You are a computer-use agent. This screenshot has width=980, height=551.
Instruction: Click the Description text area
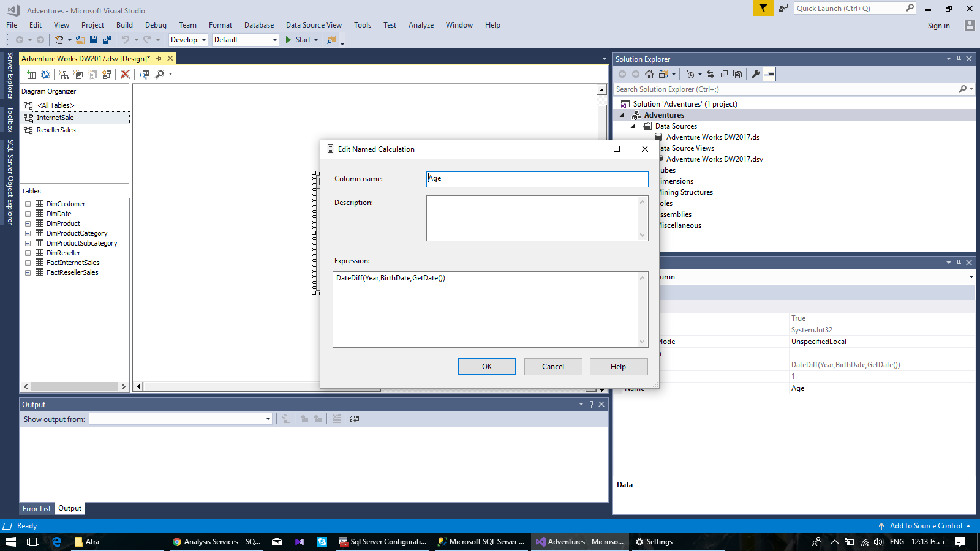[x=537, y=218]
